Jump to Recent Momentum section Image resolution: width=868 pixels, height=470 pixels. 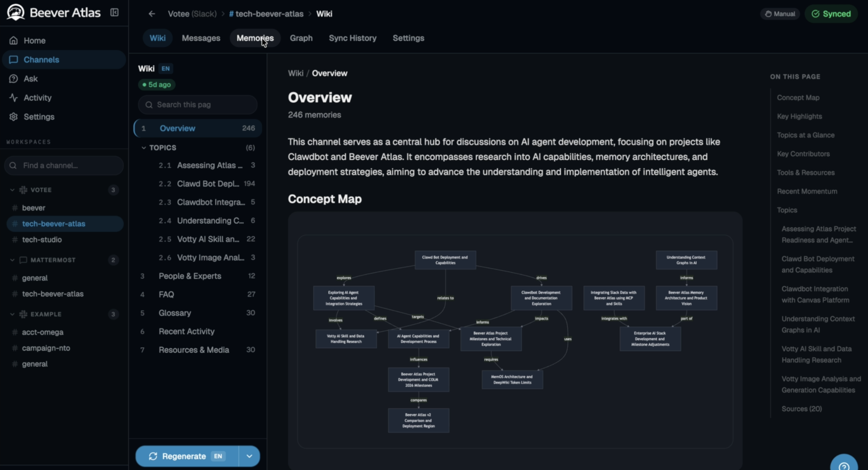807,192
